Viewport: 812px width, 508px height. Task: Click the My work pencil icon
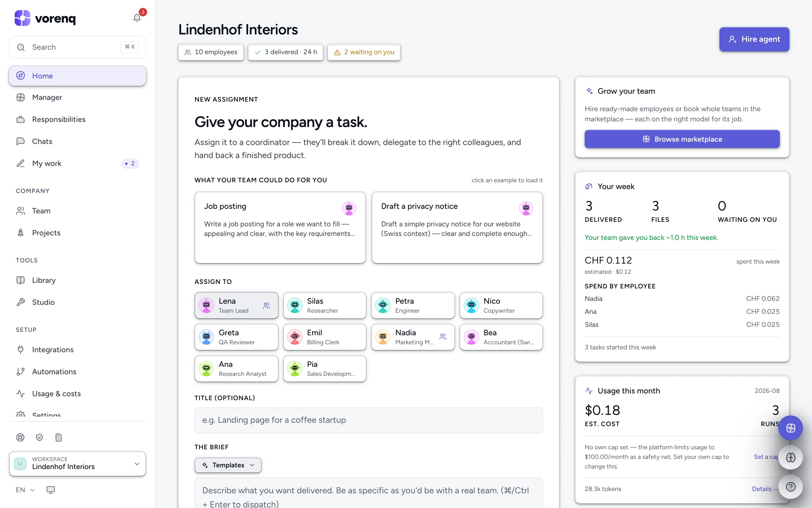point(21,163)
